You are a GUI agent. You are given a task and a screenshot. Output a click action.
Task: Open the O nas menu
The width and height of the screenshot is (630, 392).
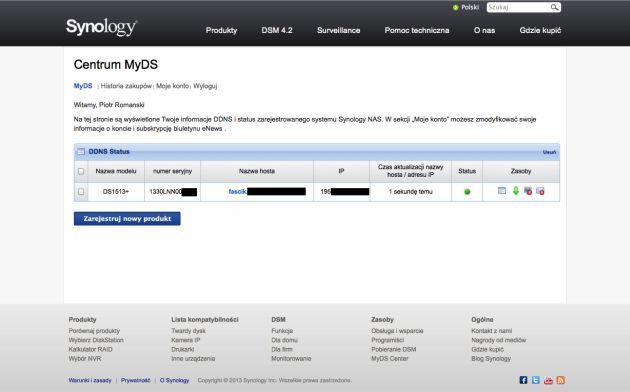484,31
